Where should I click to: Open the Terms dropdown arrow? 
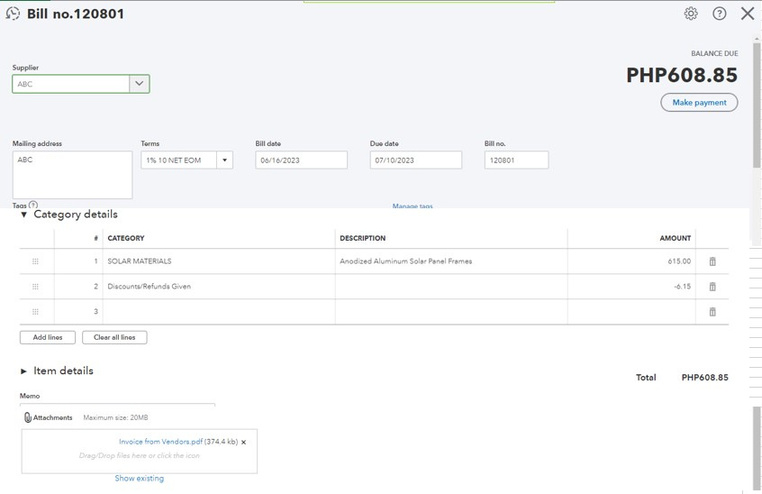coord(225,160)
